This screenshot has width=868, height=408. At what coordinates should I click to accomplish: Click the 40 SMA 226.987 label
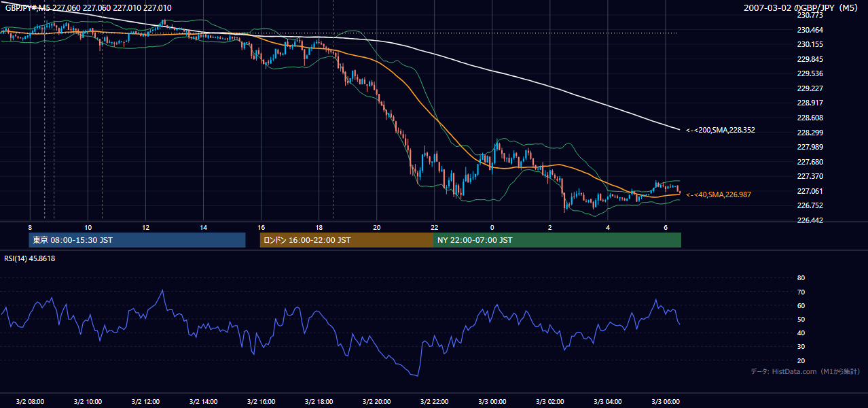pyautogui.click(x=719, y=194)
